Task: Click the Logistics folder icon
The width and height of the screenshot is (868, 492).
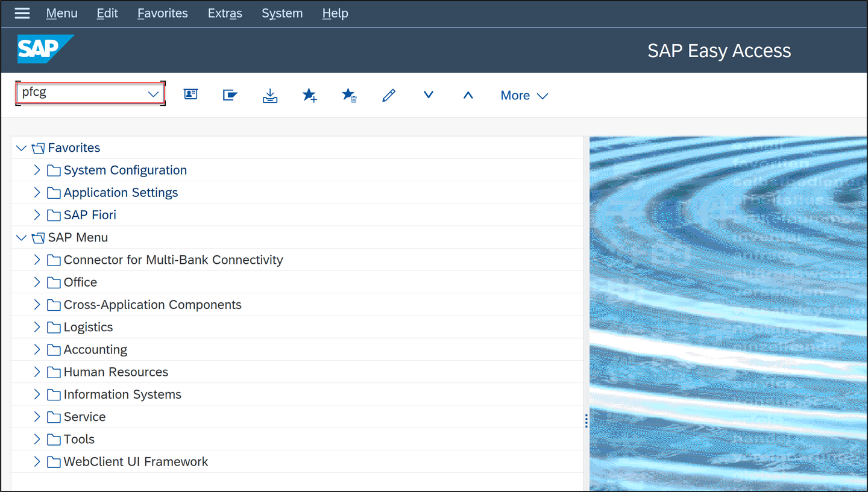Action: click(x=54, y=328)
